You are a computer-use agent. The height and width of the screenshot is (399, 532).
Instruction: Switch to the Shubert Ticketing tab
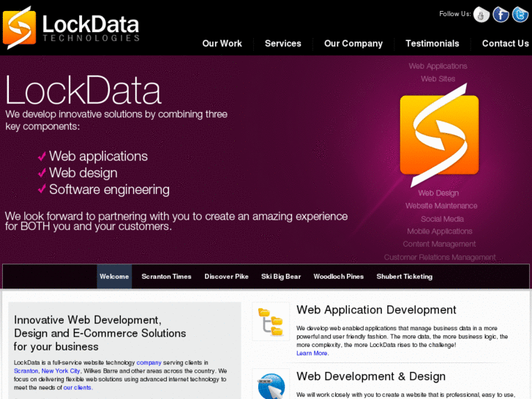[405, 277]
